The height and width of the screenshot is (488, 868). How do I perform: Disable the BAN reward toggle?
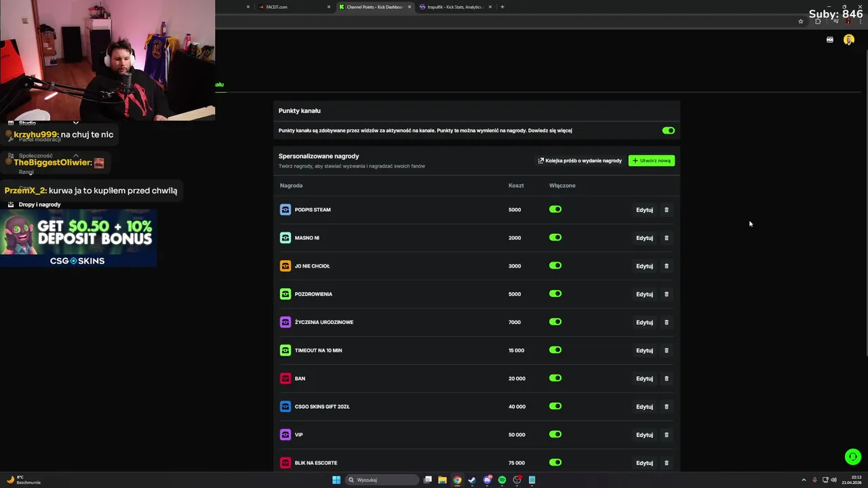(555, 378)
